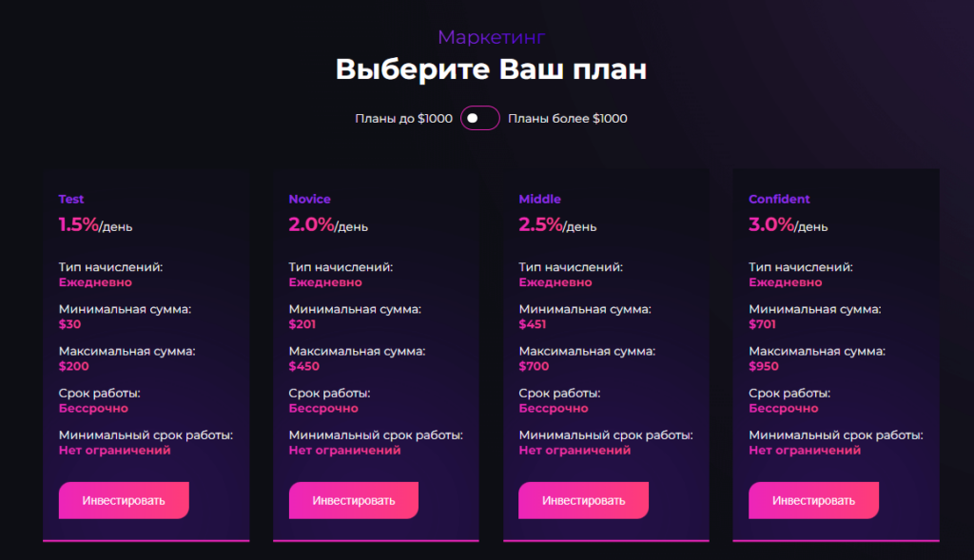
Task: Click the 1.5% daily rate on Test plan
Action: tap(79, 225)
